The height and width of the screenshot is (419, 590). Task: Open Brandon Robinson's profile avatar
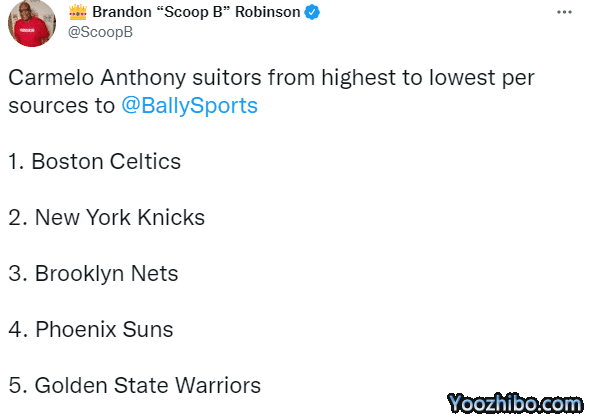pos(32,23)
